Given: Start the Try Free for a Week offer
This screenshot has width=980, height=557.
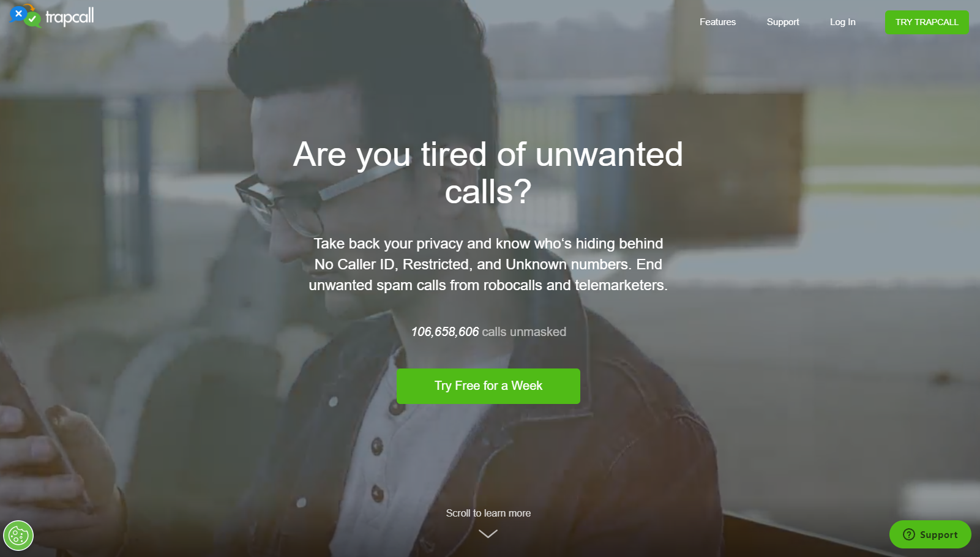Looking at the screenshot, I should tap(488, 386).
